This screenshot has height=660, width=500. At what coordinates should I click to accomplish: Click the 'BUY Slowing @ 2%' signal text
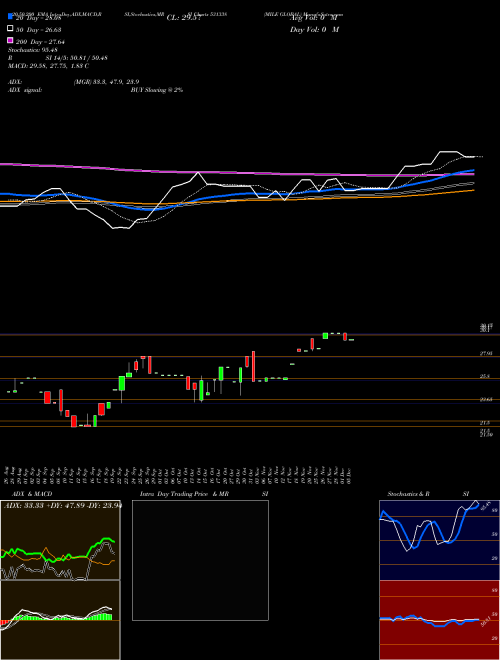pyautogui.click(x=157, y=90)
